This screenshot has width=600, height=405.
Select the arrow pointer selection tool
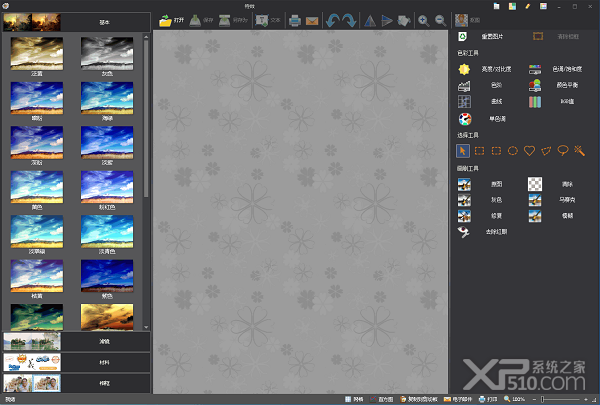463,151
